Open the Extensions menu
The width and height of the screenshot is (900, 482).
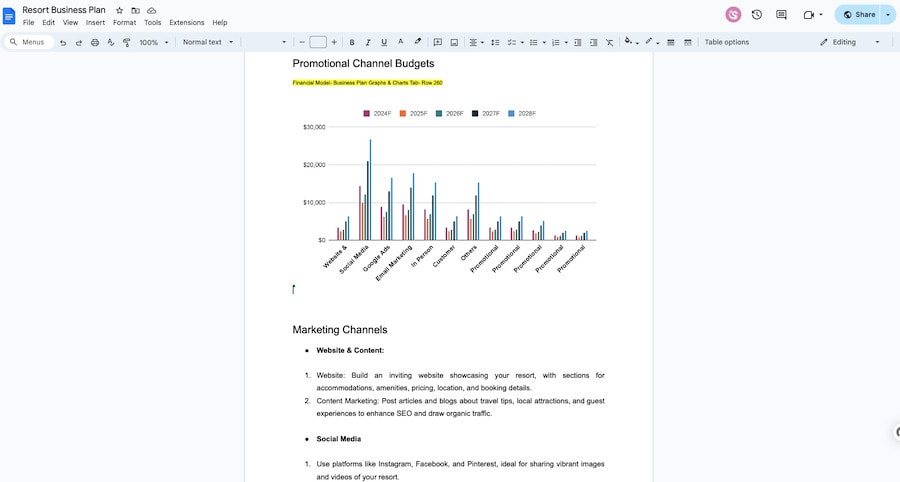pos(187,23)
